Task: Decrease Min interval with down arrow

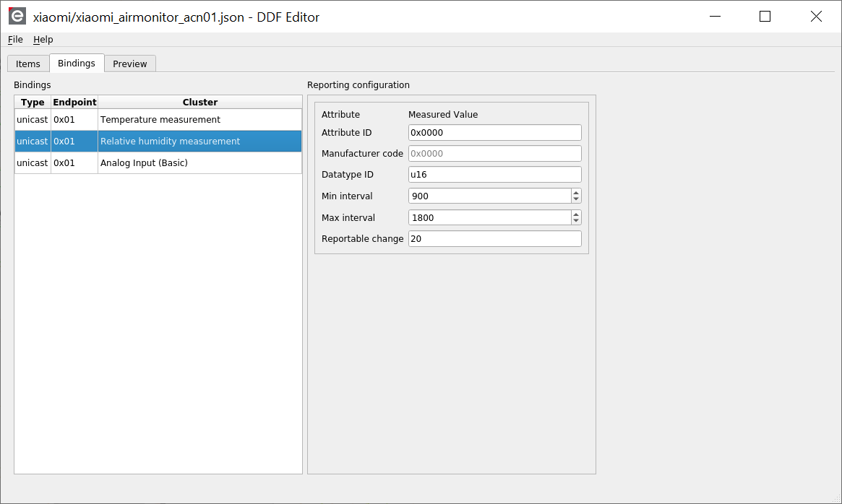Action: pos(576,199)
